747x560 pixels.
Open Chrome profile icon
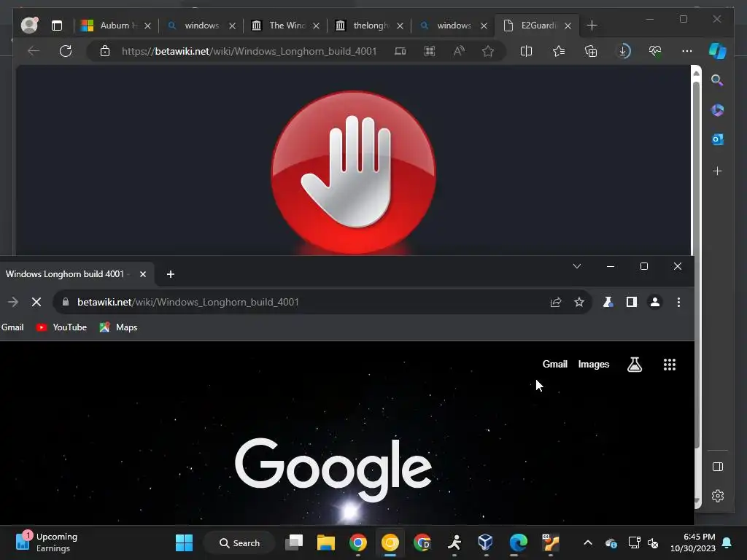(655, 302)
